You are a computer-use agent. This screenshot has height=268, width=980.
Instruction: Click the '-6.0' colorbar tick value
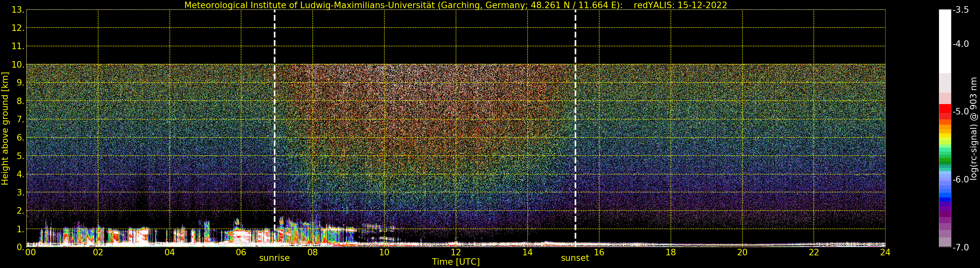(960, 180)
